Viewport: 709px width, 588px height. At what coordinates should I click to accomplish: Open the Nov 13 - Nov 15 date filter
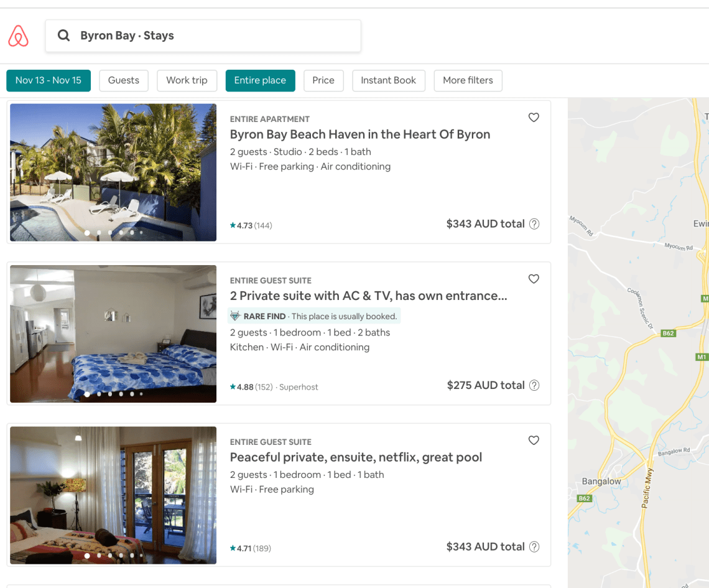(48, 80)
